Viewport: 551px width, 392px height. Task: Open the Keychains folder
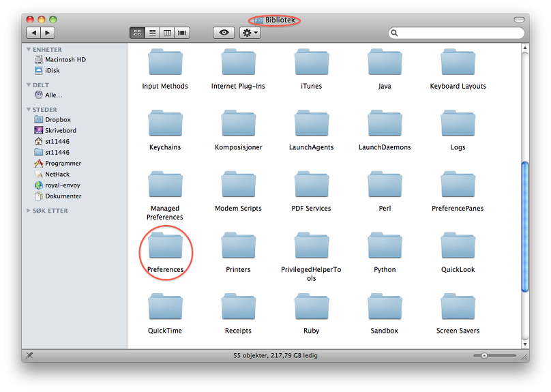point(165,125)
